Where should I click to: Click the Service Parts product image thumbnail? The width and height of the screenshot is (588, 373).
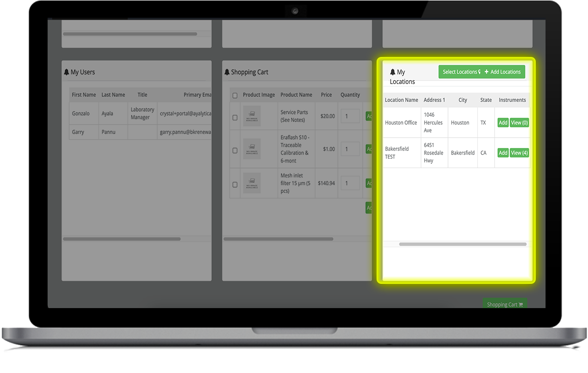[x=252, y=116]
